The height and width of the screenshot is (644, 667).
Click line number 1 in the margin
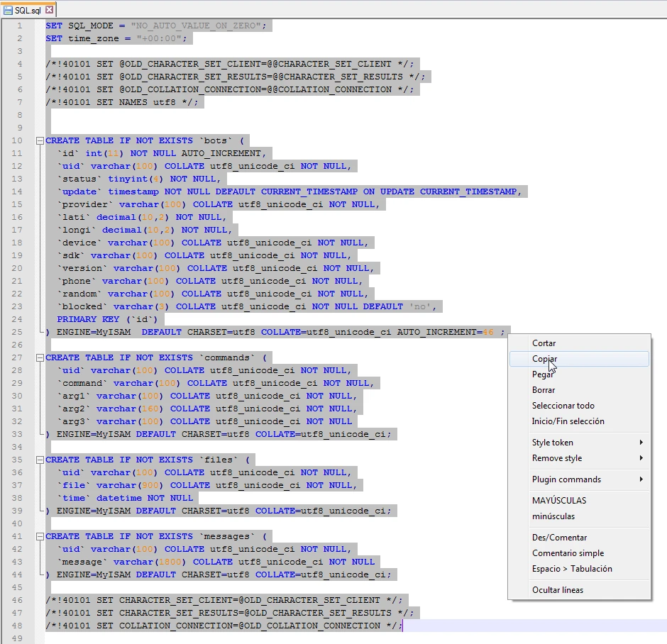click(x=20, y=26)
